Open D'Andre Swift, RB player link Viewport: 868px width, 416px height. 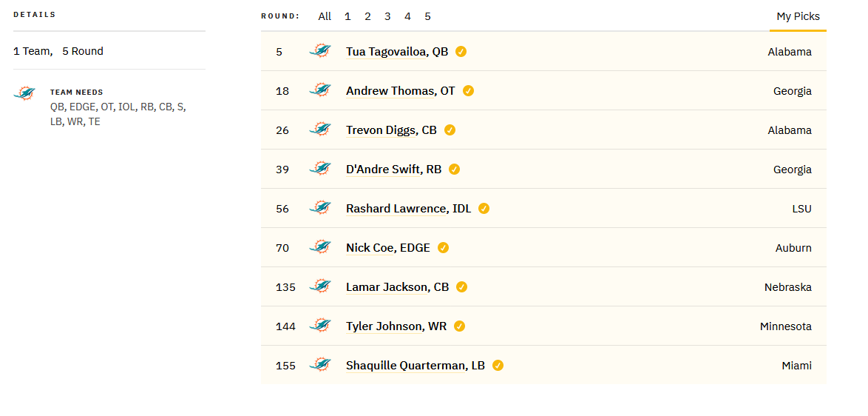[393, 170]
